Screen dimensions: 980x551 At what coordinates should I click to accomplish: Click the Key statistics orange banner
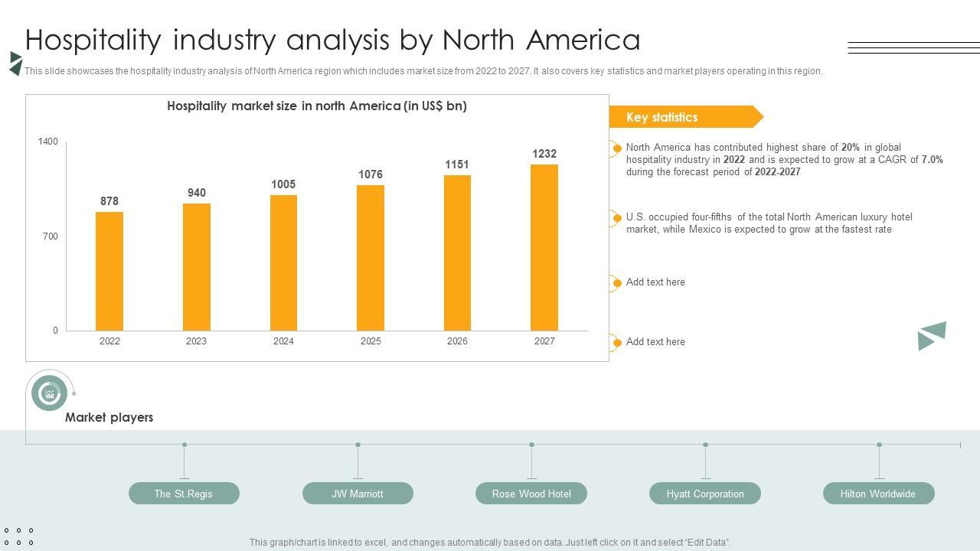pyautogui.click(x=685, y=117)
